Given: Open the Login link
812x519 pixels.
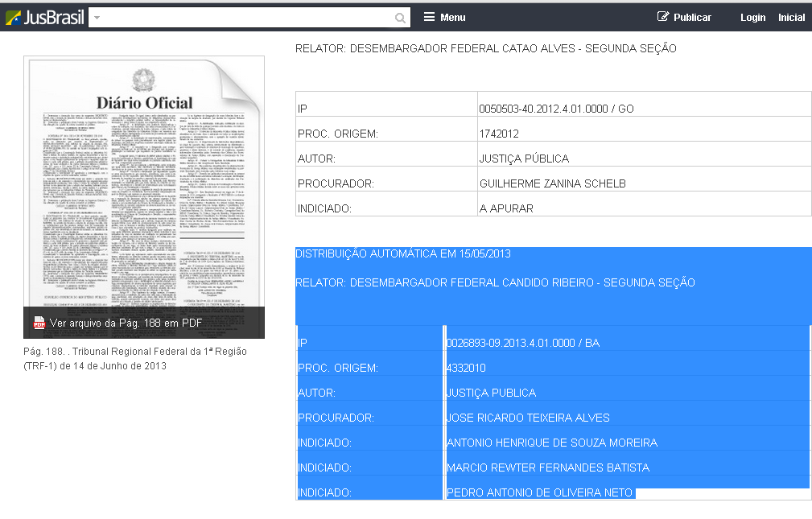Looking at the screenshot, I should [752, 18].
